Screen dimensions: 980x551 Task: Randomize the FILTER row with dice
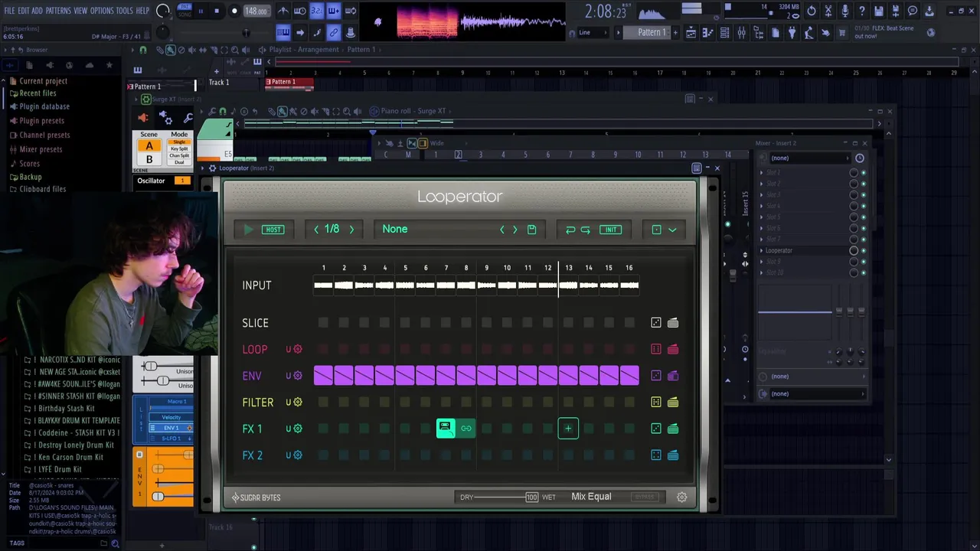(x=656, y=403)
